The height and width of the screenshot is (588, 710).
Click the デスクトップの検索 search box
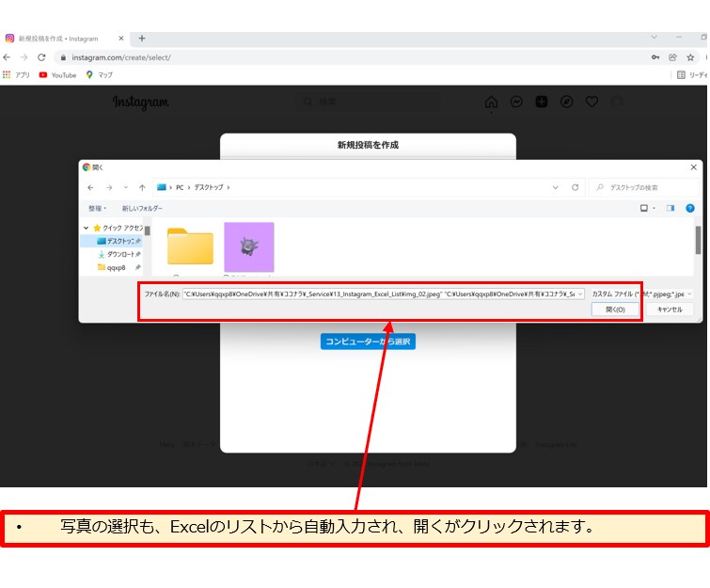pos(643,187)
